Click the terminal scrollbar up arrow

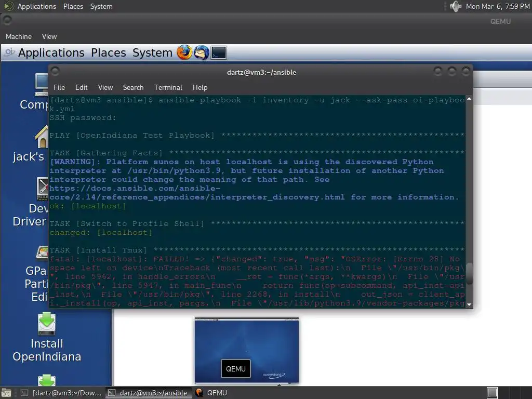pyautogui.click(x=469, y=99)
